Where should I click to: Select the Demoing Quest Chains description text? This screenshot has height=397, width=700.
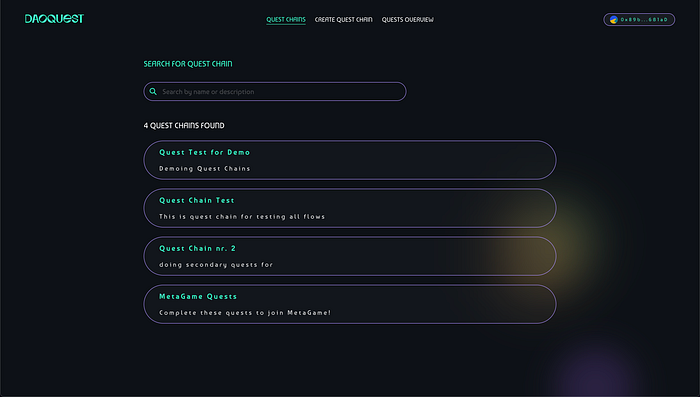click(204, 168)
